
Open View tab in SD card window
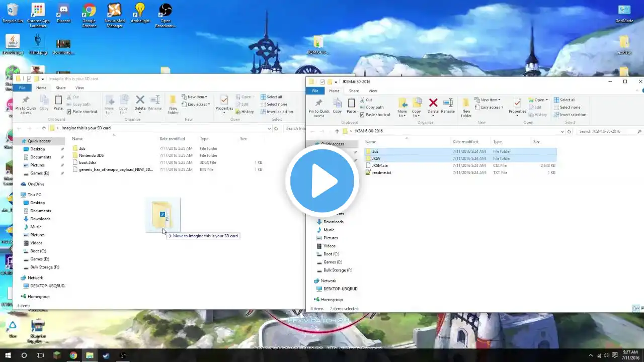click(79, 87)
